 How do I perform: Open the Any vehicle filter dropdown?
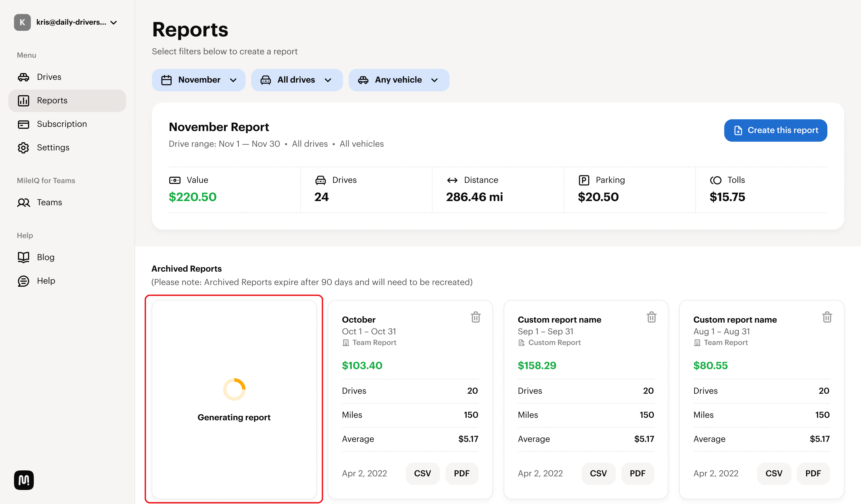coord(399,80)
